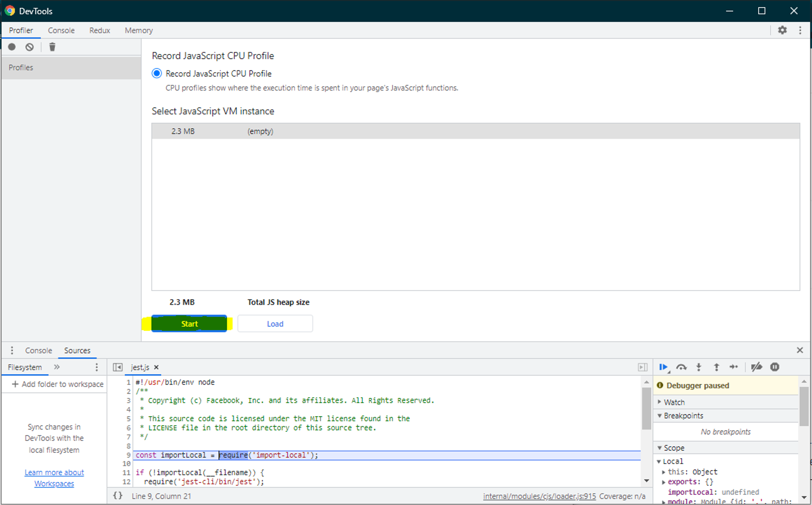Toggle the debugger sidebar icon
Image resolution: width=812 pixels, height=505 pixels.
point(642,367)
